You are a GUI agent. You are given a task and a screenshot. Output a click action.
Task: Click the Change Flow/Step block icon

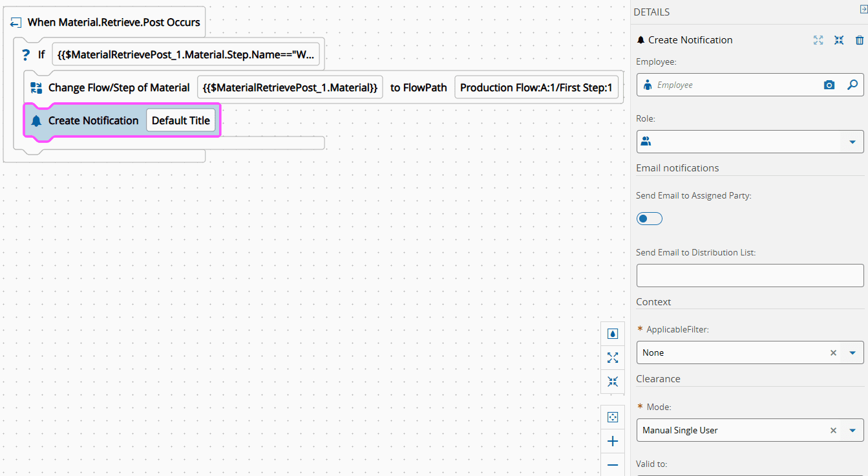pos(36,88)
